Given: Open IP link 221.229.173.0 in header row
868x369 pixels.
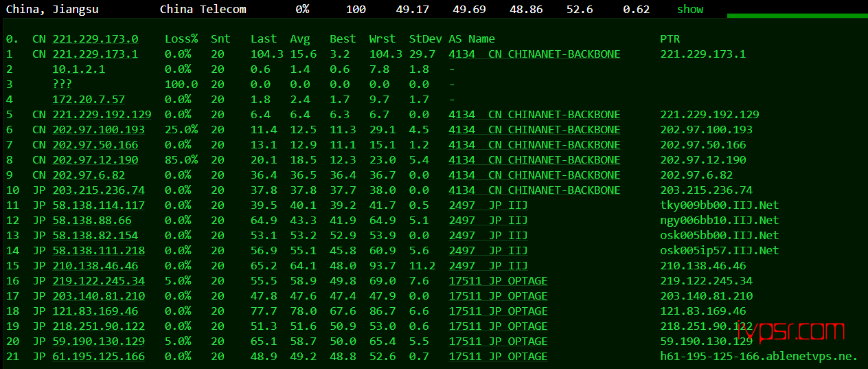Looking at the screenshot, I should (95, 38).
